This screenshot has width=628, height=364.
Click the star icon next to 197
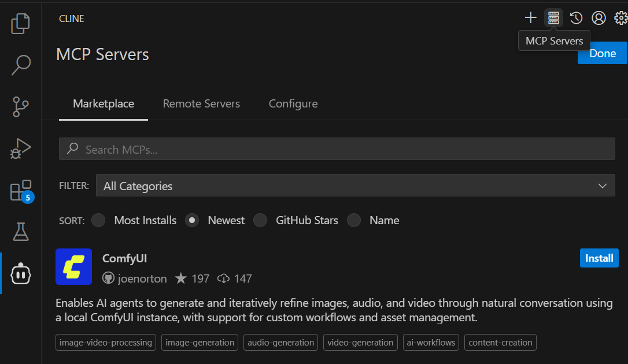pos(180,278)
